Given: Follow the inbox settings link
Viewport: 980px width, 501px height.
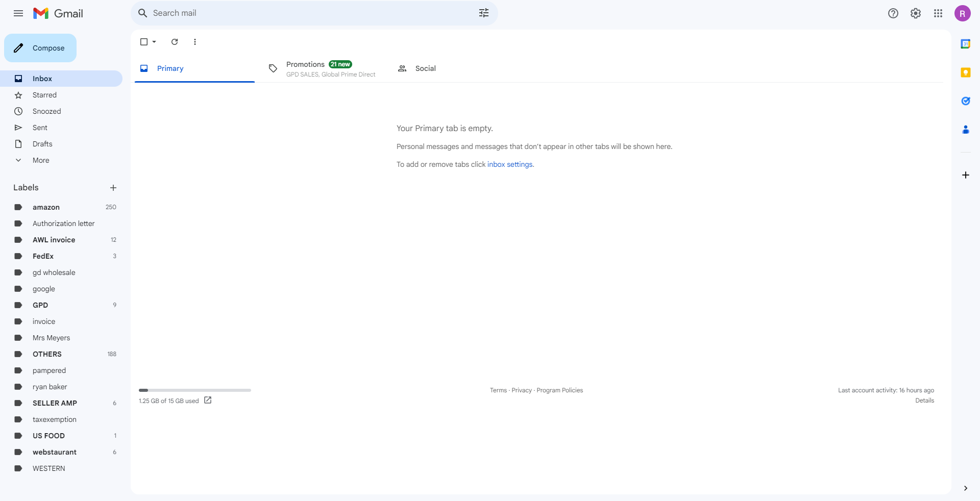Looking at the screenshot, I should 510,164.
